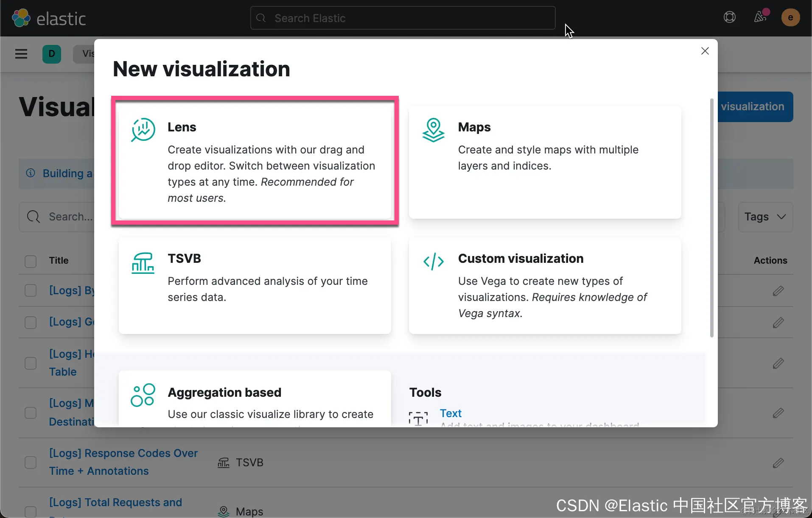This screenshot has width=812, height=518.
Task: Choose the Lens card title
Action: (x=182, y=127)
